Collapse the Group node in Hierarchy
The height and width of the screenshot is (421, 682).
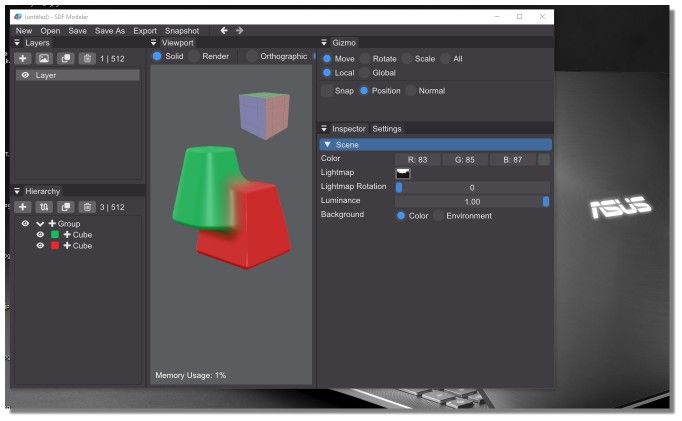click(x=40, y=224)
